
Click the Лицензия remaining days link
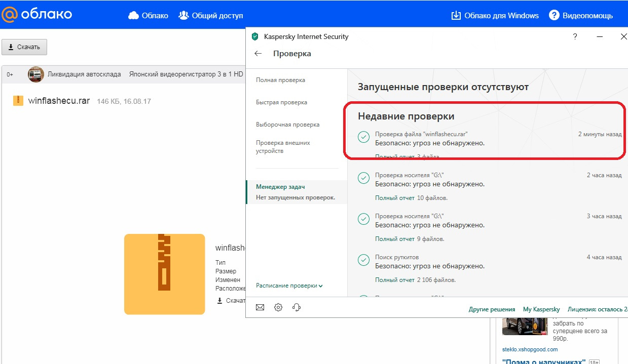pos(598,309)
